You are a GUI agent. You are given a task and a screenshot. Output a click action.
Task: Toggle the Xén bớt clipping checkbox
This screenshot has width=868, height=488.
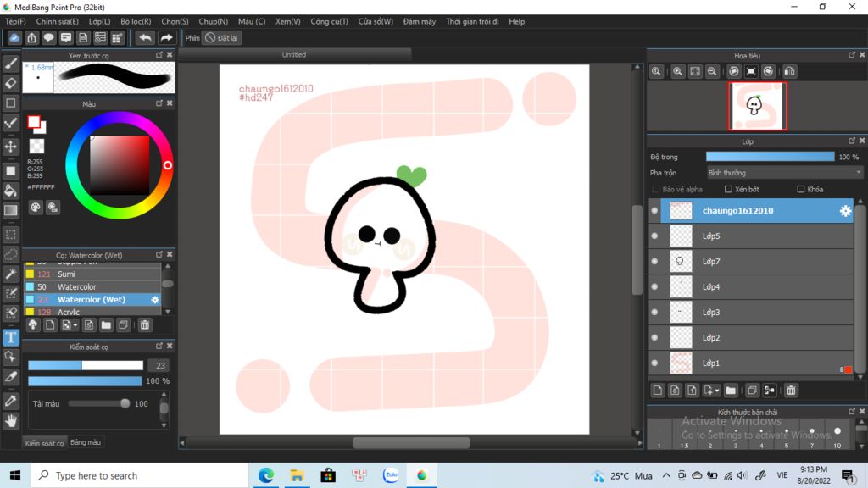[x=728, y=189]
